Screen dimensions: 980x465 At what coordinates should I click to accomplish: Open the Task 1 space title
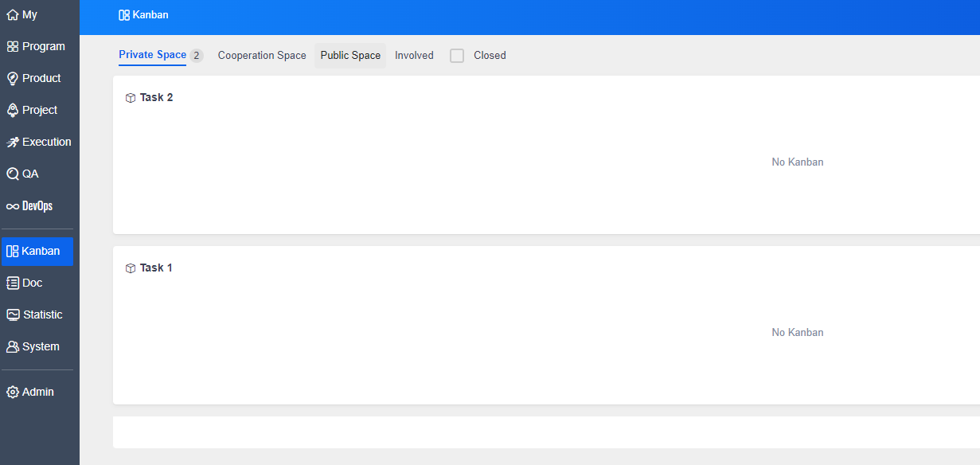pyautogui.click(x=156, y=268)
